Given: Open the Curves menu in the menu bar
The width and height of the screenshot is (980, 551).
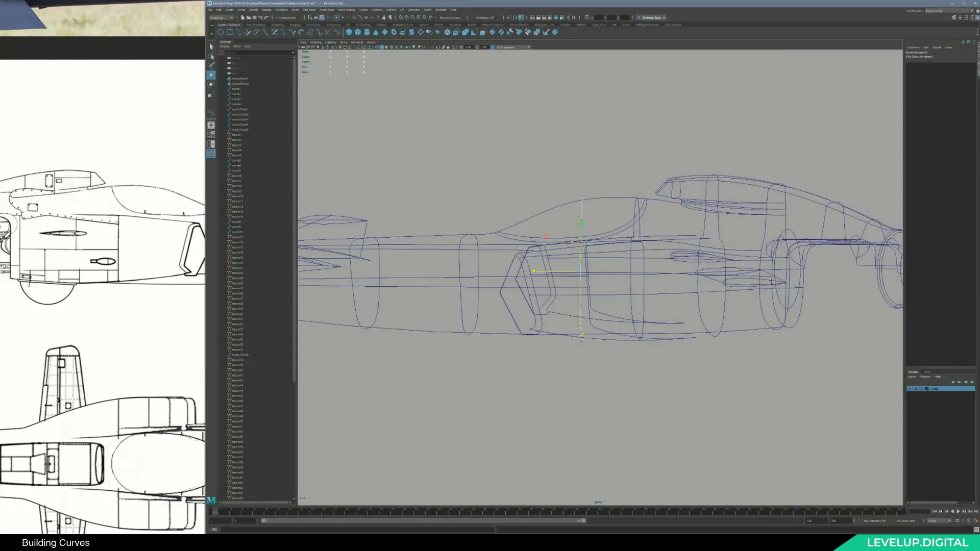Looking at the screenshot, I should coord(364,10).
